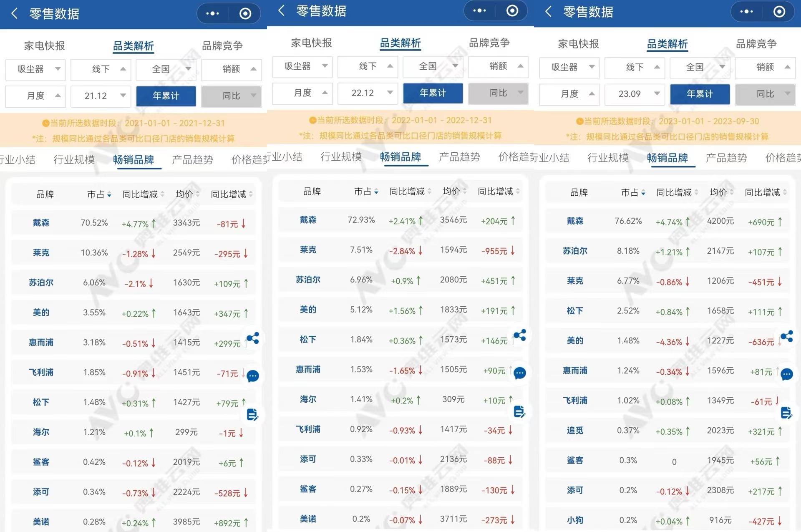The height and width of the screenshot is (532, 801).
Task: Click share icon in the left panel
Action: click(x=253, y=338)
